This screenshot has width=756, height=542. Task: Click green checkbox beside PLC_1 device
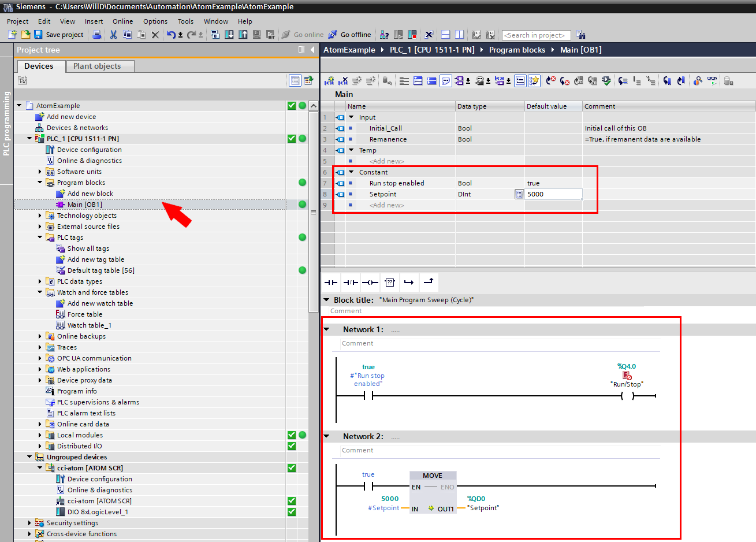(292, 139)
